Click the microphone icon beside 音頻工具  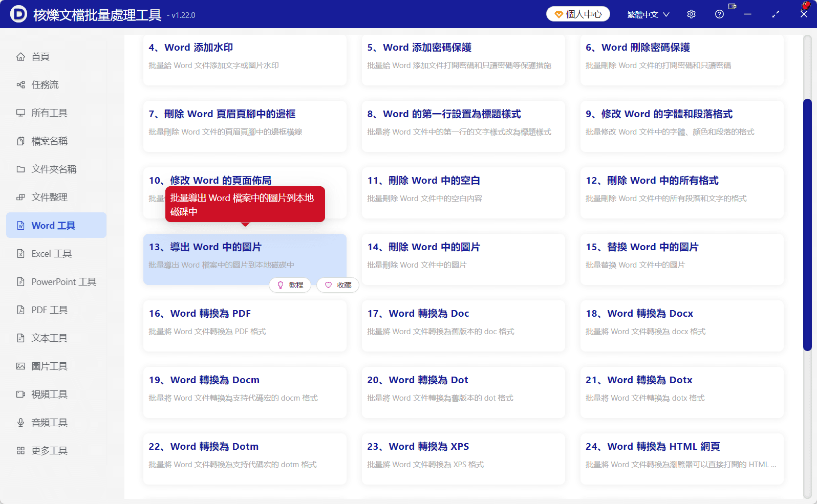tap(20, 423)
